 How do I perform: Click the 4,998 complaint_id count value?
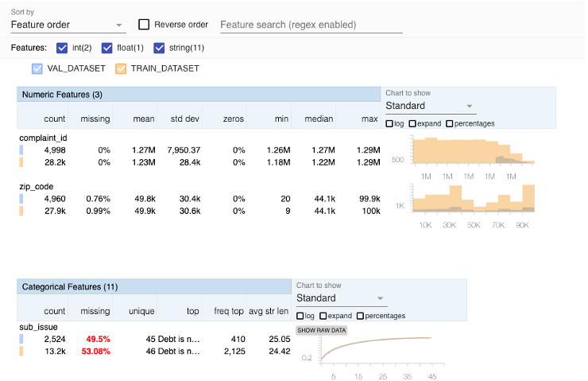click(x=55, y=150)
